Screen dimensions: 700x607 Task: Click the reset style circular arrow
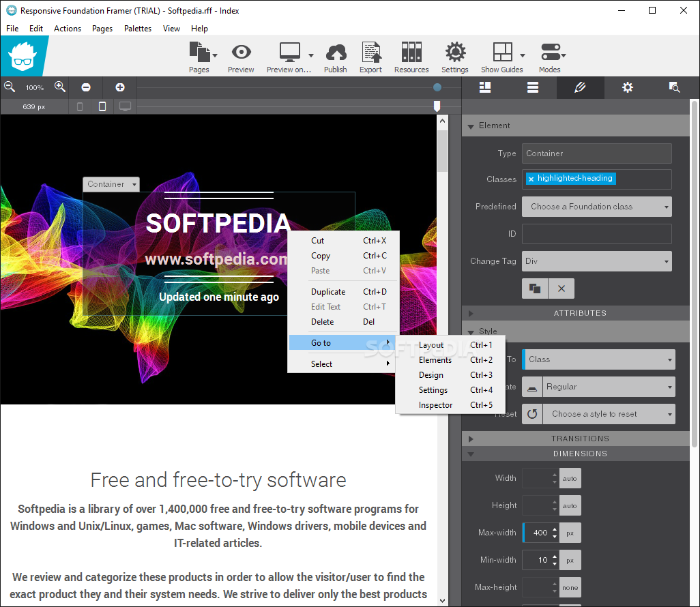(532, 414)
